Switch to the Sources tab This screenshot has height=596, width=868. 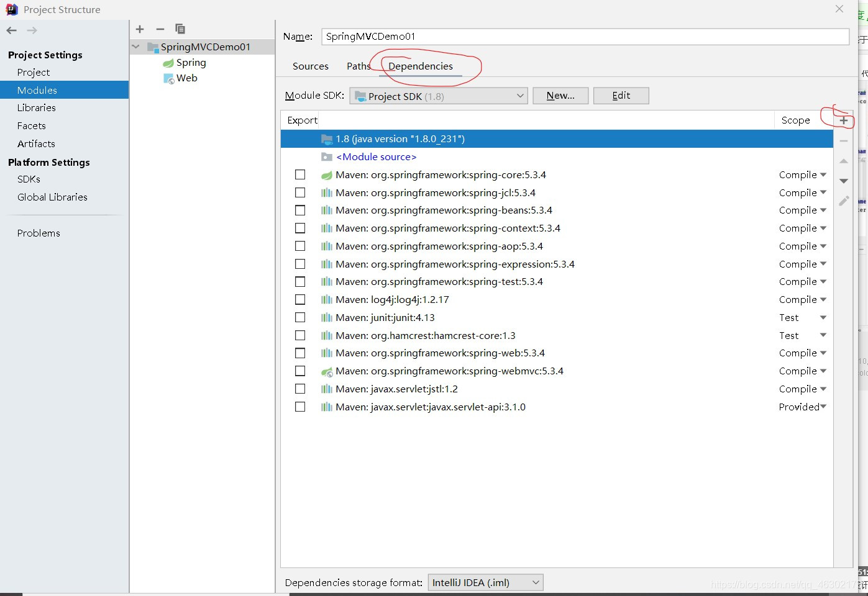tap(311, 66)
